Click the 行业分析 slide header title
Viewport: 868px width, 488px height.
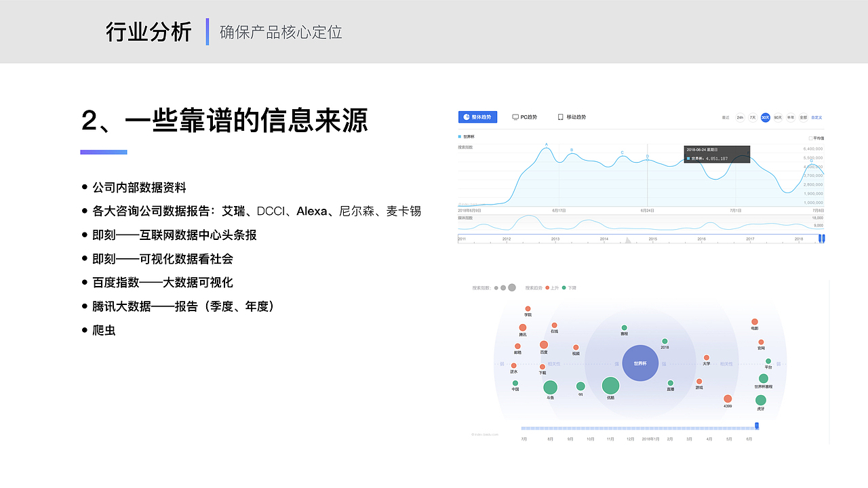149,32
